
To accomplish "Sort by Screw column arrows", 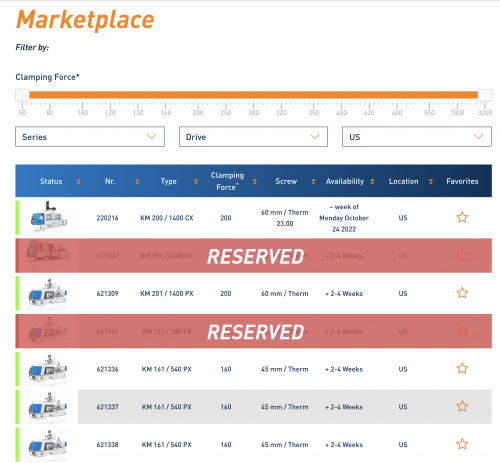I will [313, 181].
